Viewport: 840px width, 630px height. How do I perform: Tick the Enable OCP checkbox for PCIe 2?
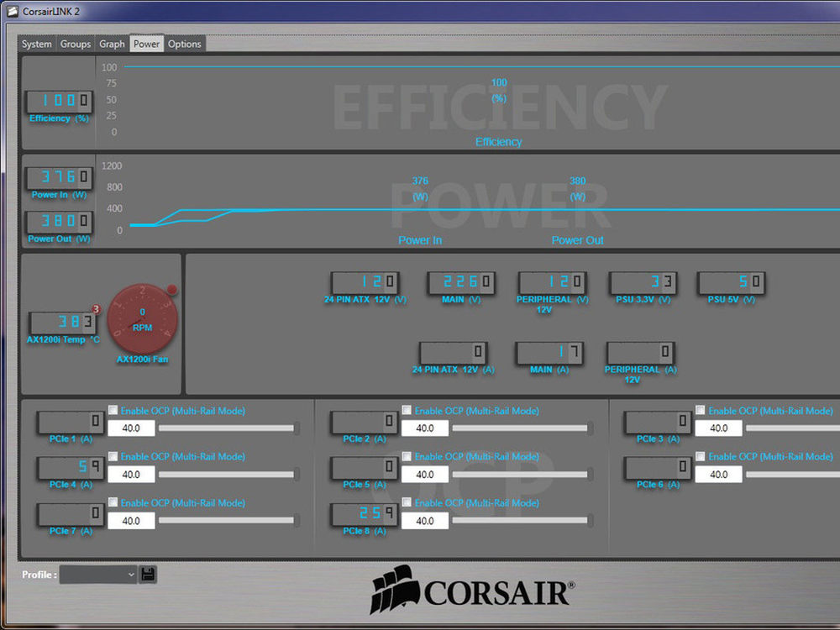click(x=407, y=411)
